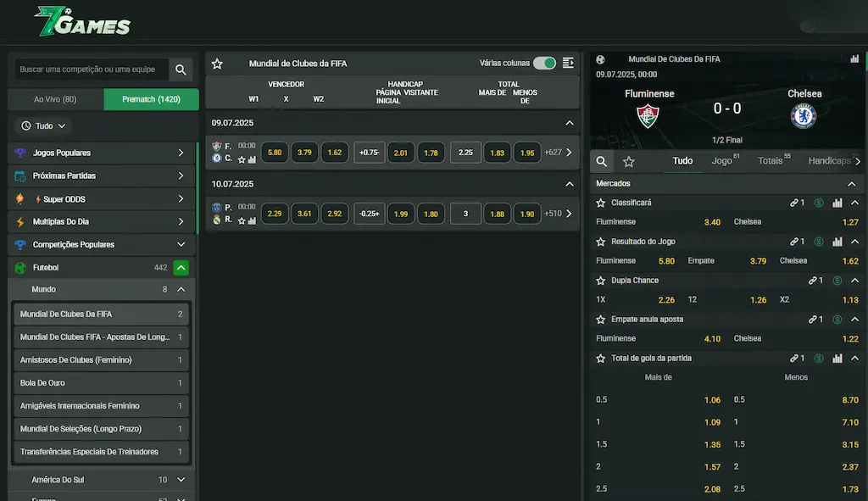Open Mundial De Clubes Da FIFA league

point(101,315)
